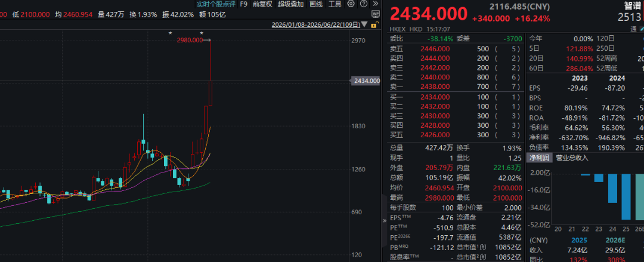
Task: Click 总量 value 427.42万
Action: [x=439, y=148]
